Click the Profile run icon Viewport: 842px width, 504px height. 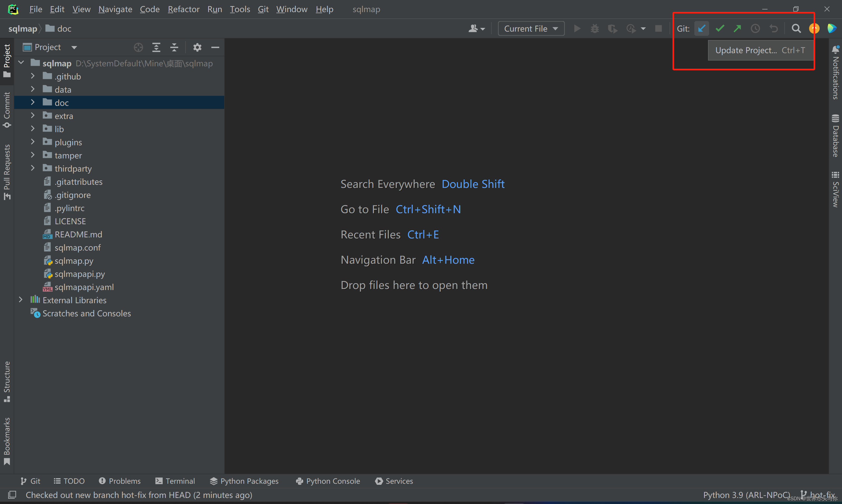631,28
